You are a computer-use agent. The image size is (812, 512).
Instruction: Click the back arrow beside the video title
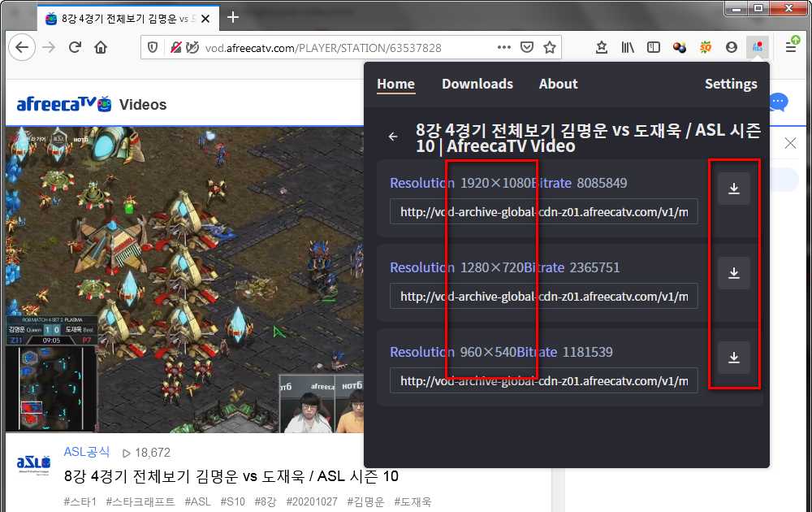pos(393,137)
